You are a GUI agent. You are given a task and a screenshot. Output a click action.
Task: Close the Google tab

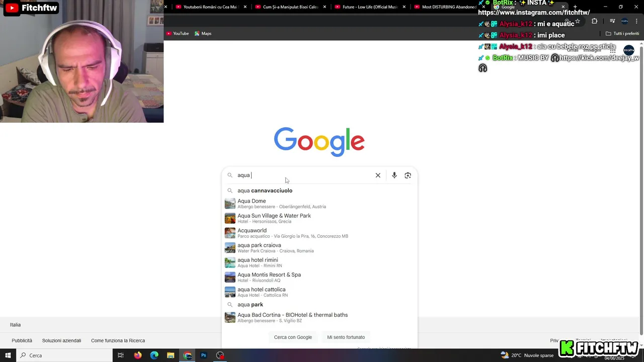[x=563, y=7]
